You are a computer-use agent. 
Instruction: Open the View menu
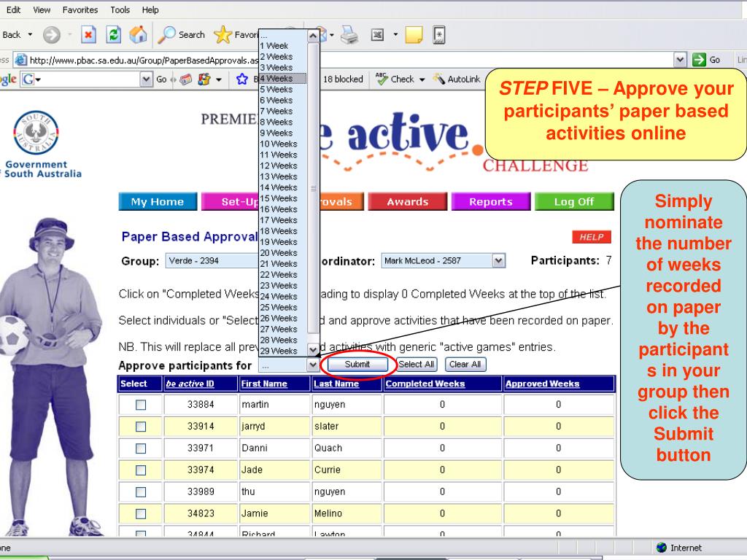point(42,9)
